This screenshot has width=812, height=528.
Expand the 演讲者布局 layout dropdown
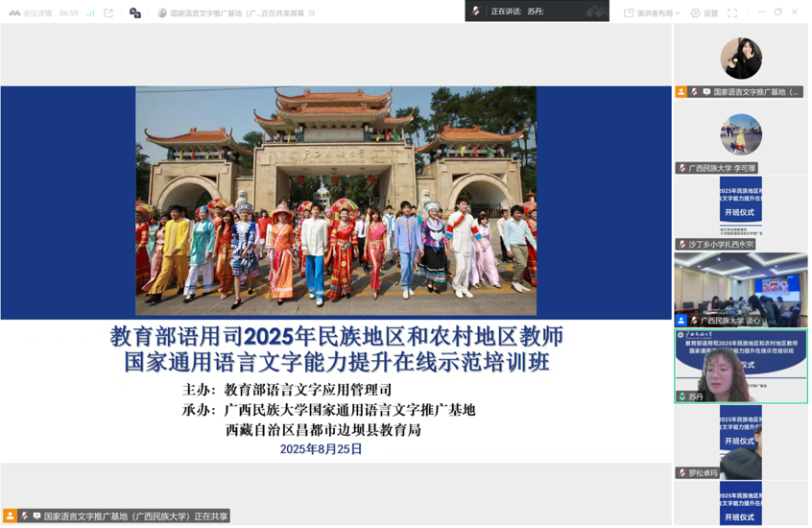click(653, 13)
